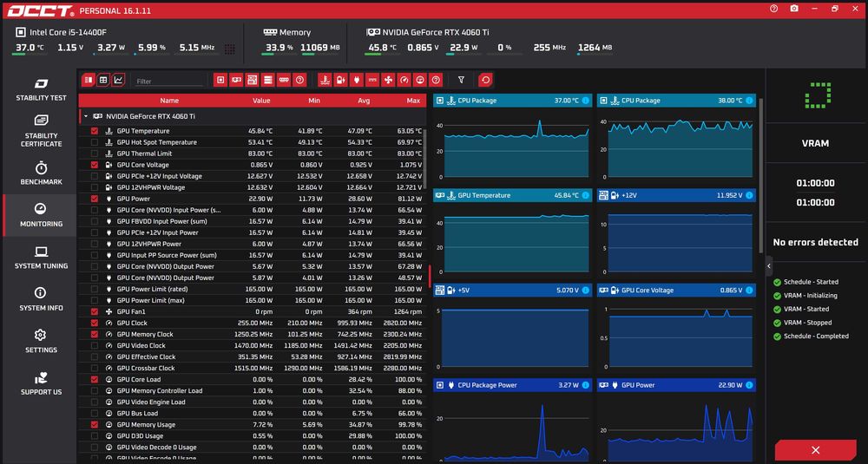868x464 pixels.
Task: Enable the GPU Hot Spot Temperature checkbox
Action: point(94,142)
